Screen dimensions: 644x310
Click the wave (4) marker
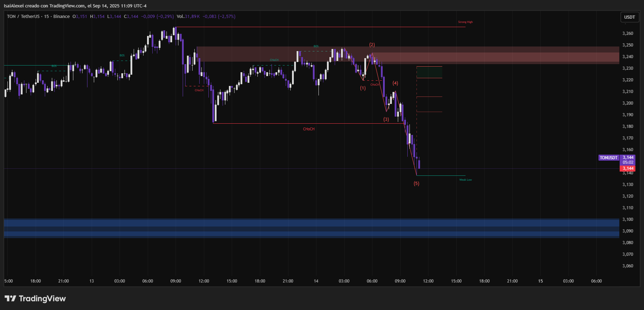pyautogui.click(x=395, y=83)
